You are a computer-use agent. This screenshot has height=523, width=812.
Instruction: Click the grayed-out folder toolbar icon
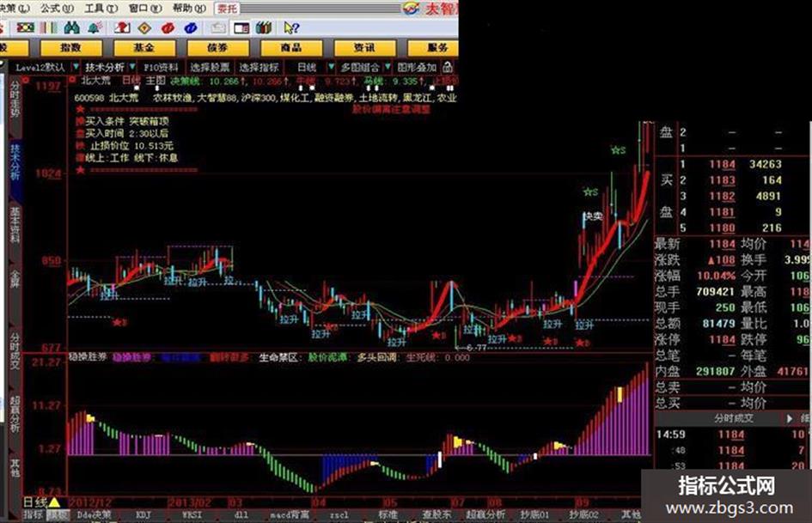(x=218, y=27)
